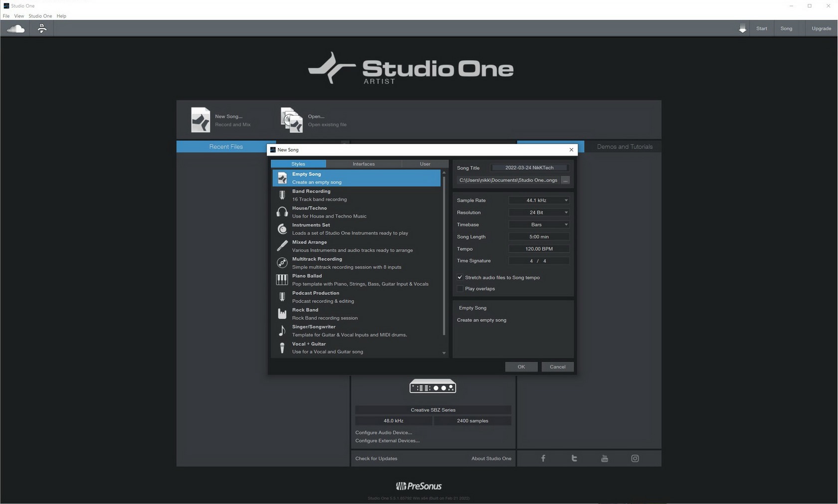This screenshot has width=838, height=504.
Task: Click OK to create the song
Action: 521,367
